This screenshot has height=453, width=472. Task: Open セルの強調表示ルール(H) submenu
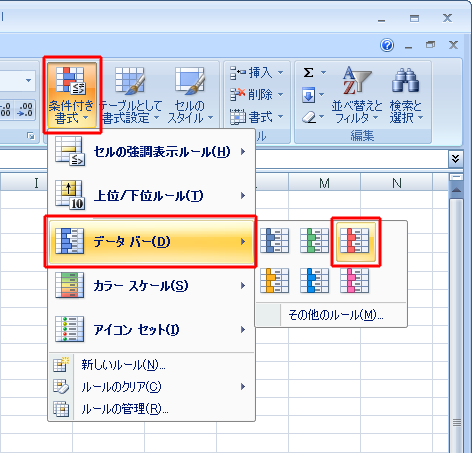pos(152,152)
